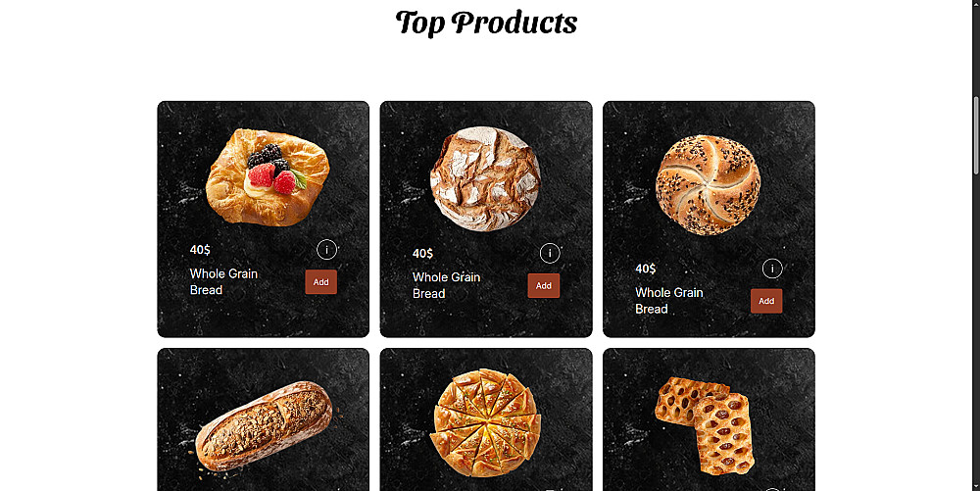Image resolution: width=980 pixels, height=491 pixels.
Task: Select the berry-topped danish pastry image
Action: [268, 176]
